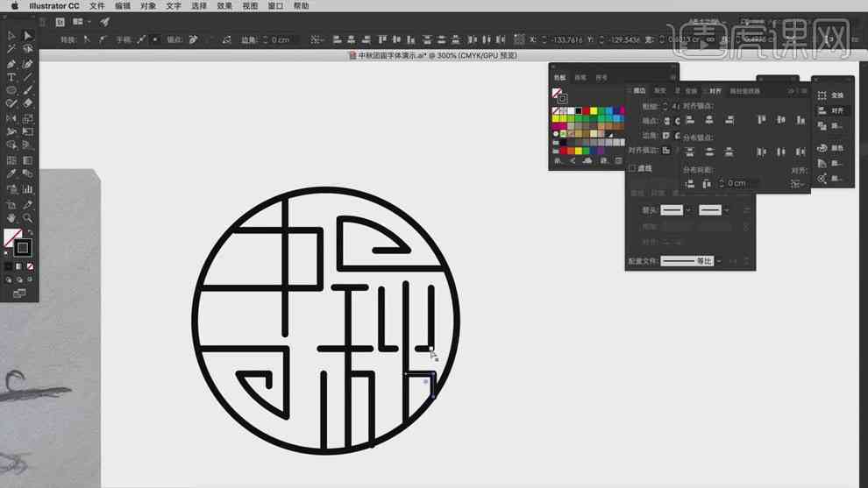The width and height of the screenshot is (868, 488).
Task: Open arrange documents dropdown in top bar
Action: click(x=81, y=22)
